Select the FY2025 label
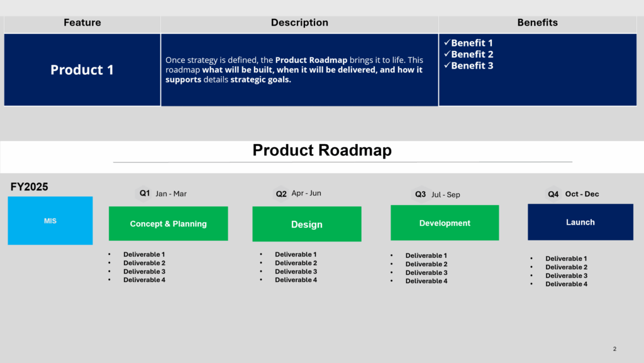The image size is (644, 363). pyautogui.click(x=30, y=187)
